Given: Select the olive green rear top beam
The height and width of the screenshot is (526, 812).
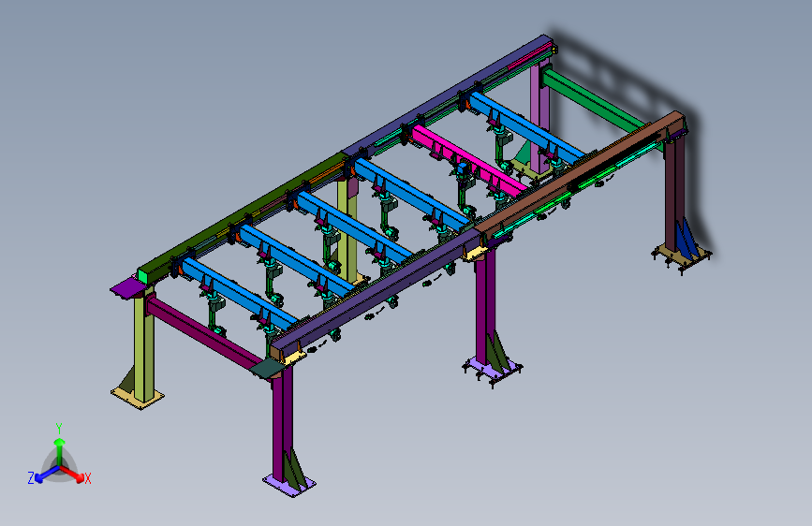Looking at the screenshot, I should pos(244,217).
